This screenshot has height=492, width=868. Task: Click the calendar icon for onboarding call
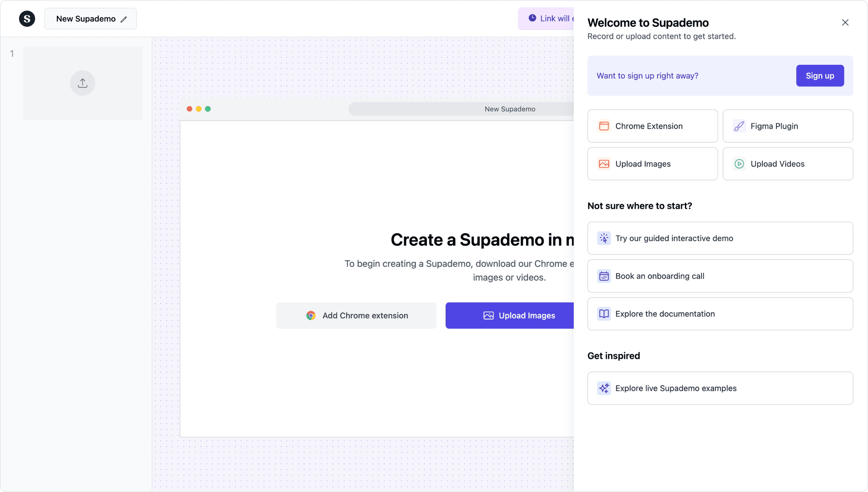click(604, 276)
